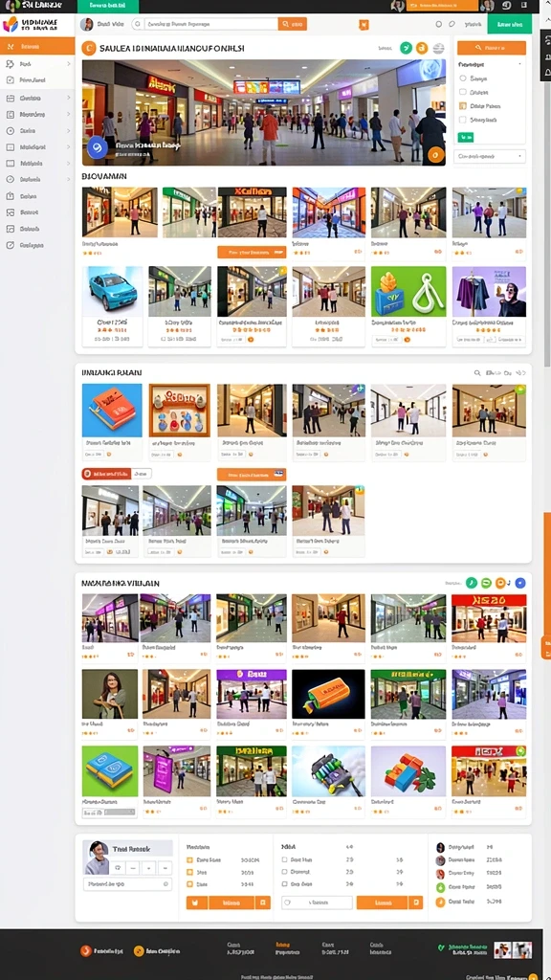The image size is (551, 980).
Task: Click the red tag button in the second section
Action: [106, 474]
